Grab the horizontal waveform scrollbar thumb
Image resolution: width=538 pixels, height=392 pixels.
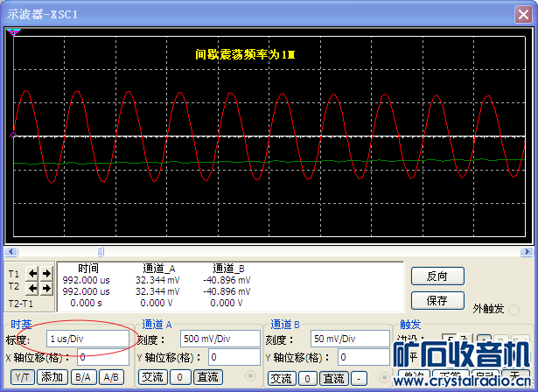tap(100, 252)
